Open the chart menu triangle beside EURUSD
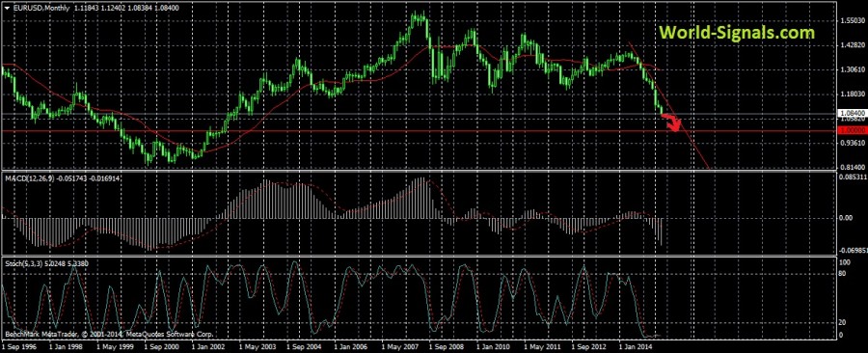This screenshot has width=868, height=353. click(x=6, y=7)
